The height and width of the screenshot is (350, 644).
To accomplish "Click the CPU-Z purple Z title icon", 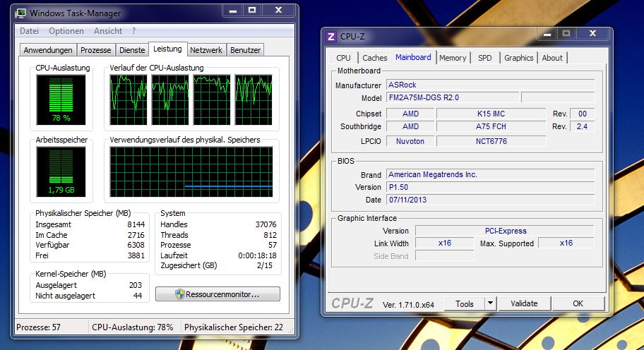I will [331, 37].
